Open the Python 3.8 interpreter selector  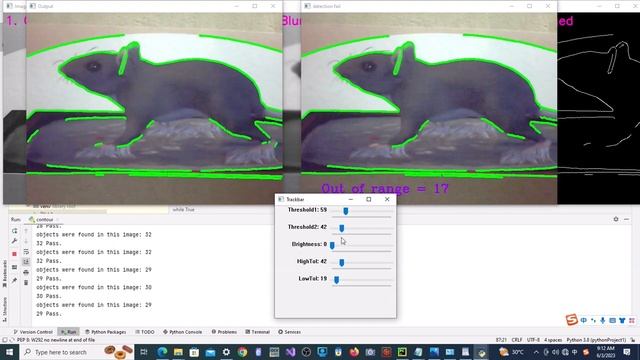click(596, 340)
